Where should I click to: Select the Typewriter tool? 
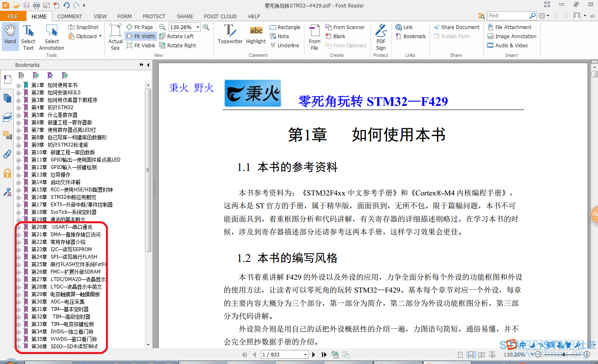point(230,34)
